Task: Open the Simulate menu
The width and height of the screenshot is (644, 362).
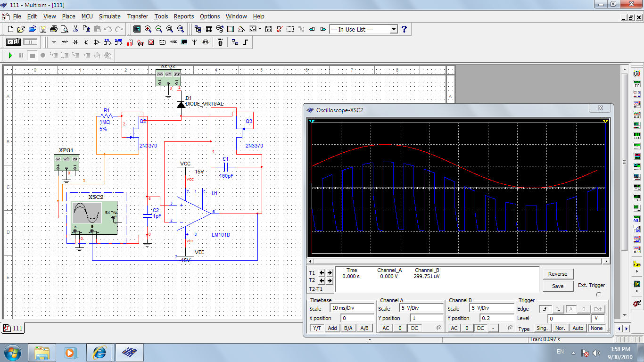Action: coord(110,16)
